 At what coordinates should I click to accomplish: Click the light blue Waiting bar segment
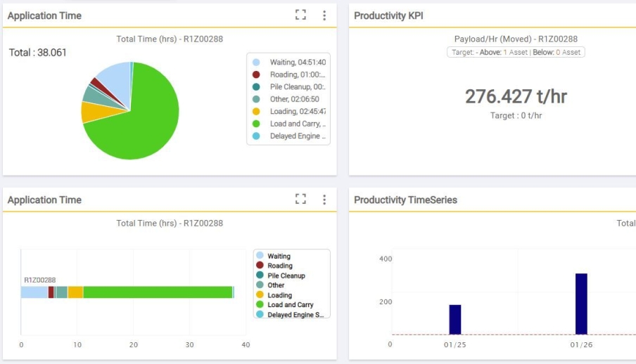(34, 292)
